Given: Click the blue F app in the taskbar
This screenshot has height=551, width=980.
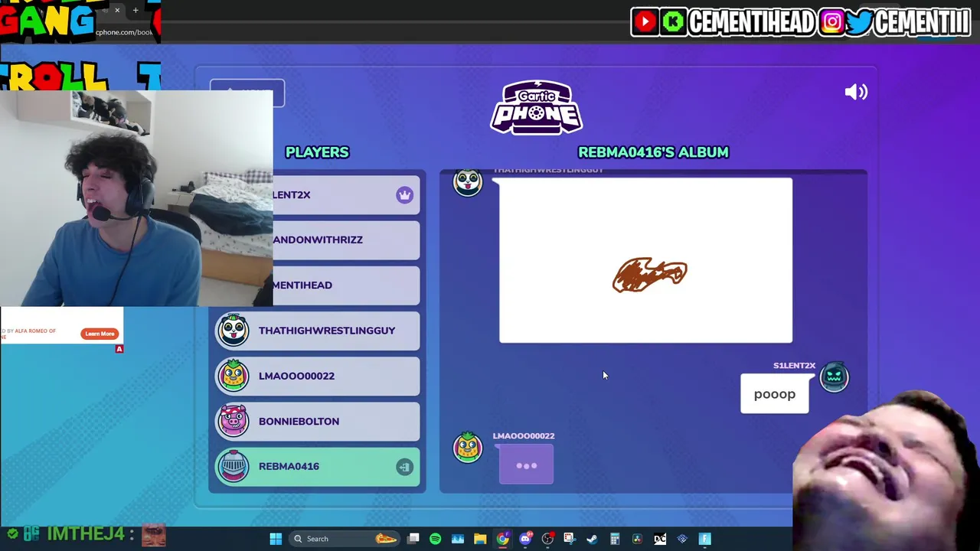Looking at the screenshot, I should click(704, 539).
